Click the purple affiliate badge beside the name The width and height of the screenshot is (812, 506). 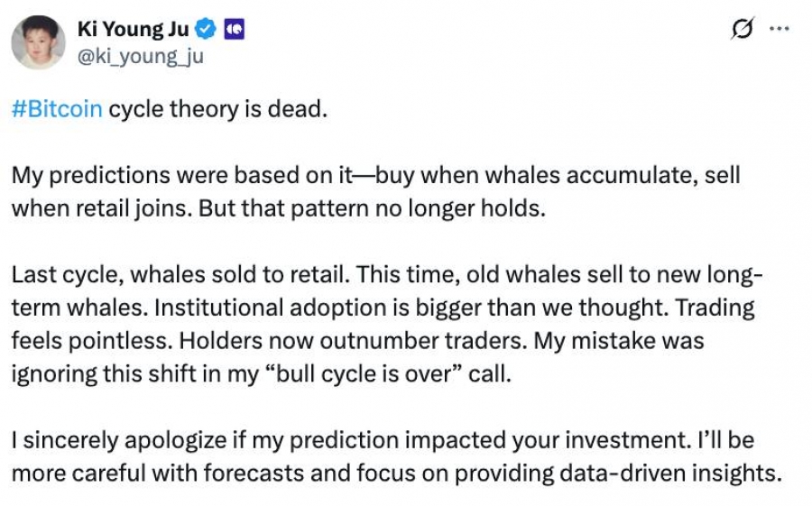click(234, 30)
